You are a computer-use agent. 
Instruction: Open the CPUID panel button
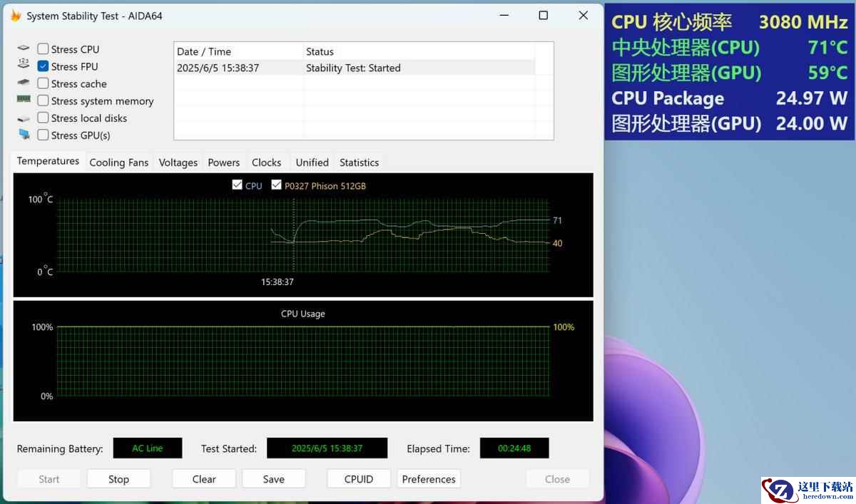359,479
